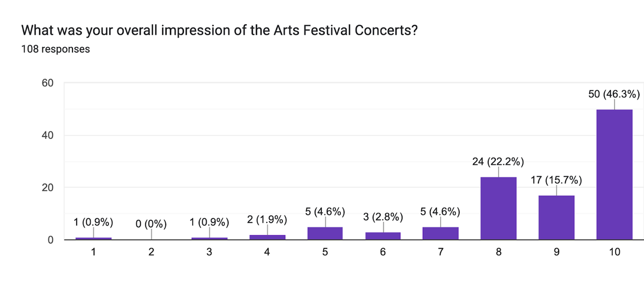Click the "24 (22.2%)" data label
644x305 pixels.
(x=498, y=161)
